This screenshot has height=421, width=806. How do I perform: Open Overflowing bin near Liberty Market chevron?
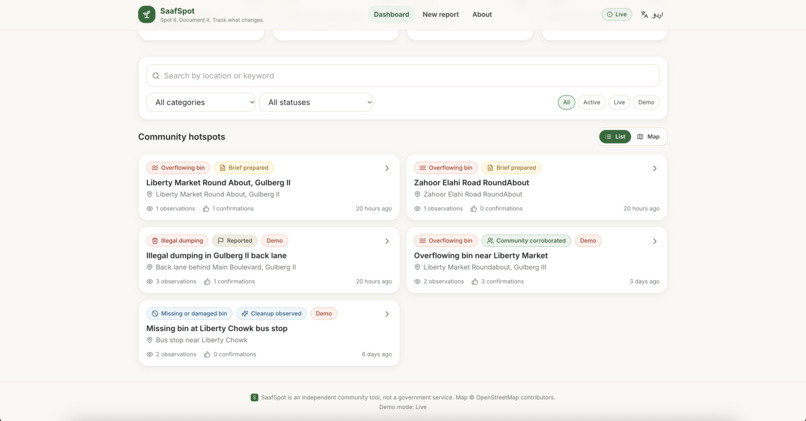click(654, 241)
